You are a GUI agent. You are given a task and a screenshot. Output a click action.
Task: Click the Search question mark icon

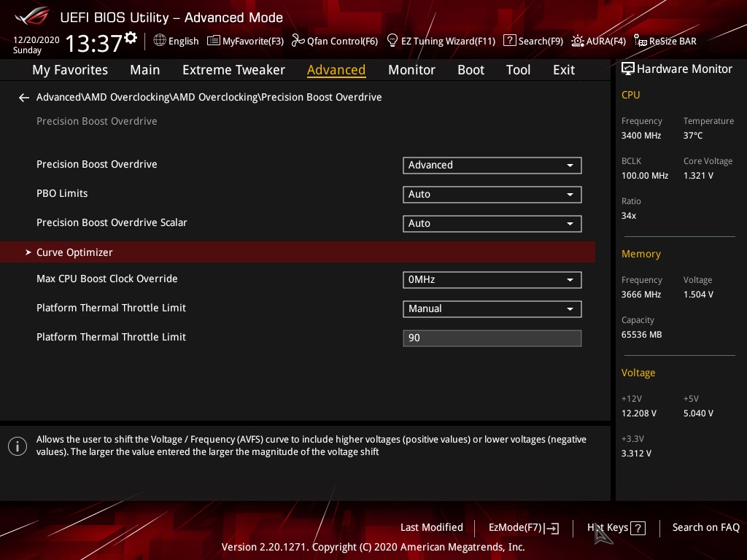509,41
